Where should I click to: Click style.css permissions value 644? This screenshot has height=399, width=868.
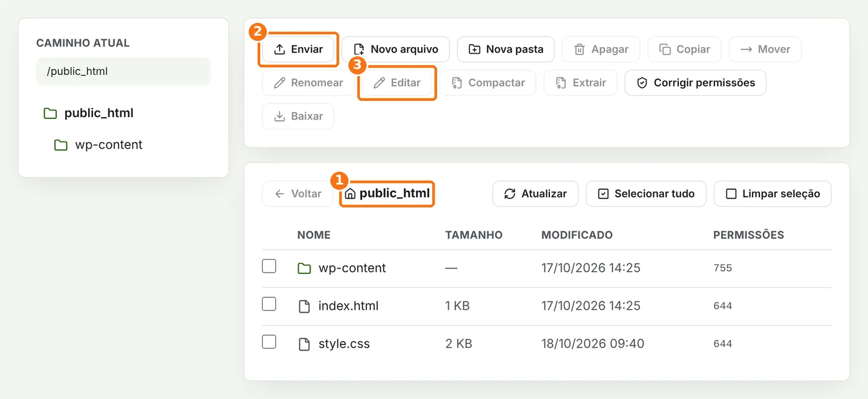[723, 343]
